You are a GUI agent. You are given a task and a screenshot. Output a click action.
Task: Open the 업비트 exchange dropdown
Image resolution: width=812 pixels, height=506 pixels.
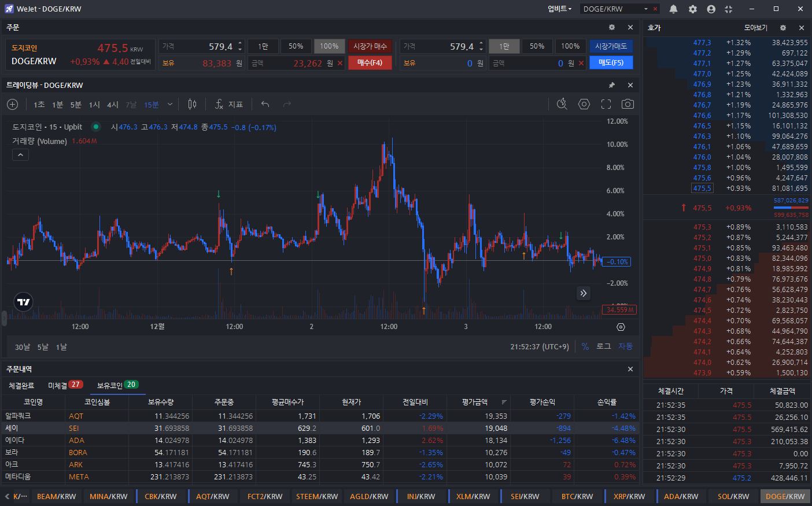559,9
